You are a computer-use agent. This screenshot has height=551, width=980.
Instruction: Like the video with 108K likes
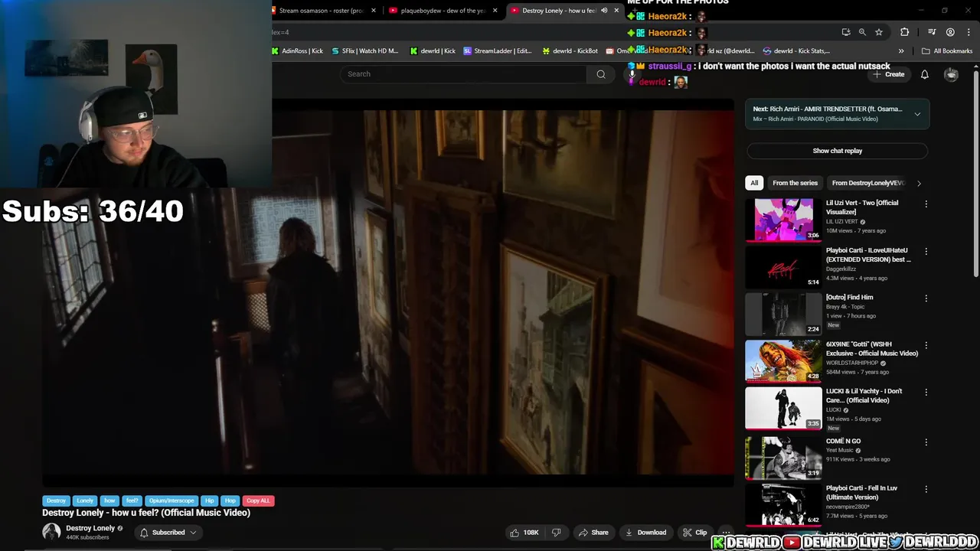tap(525, 533)
